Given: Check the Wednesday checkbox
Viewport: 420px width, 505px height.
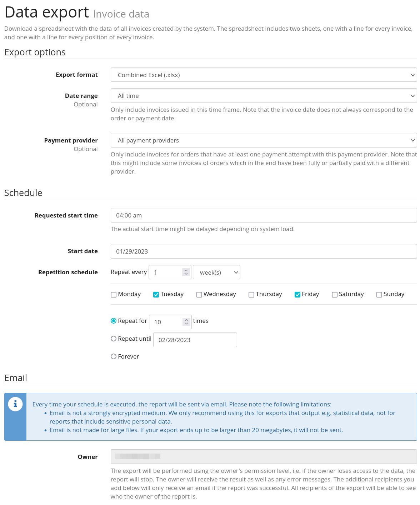Looking at the screenshot, I should (199, 295).
